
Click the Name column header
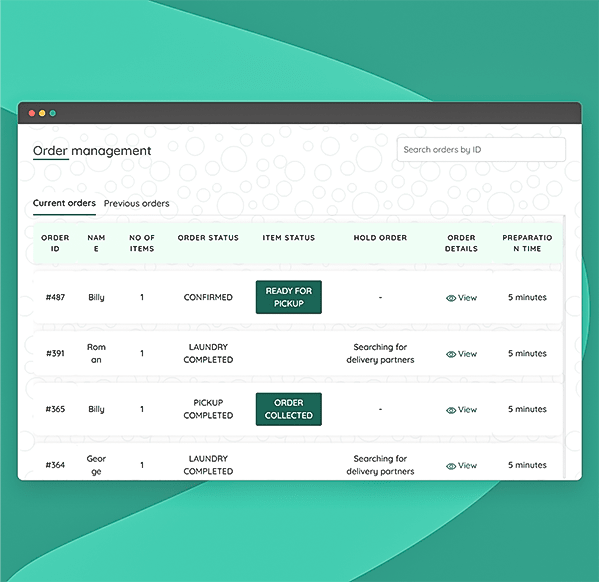tap(96, 243)
